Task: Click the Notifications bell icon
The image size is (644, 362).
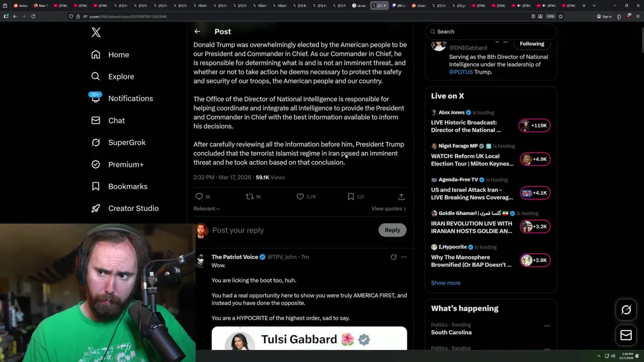Action: pos(96,99)
